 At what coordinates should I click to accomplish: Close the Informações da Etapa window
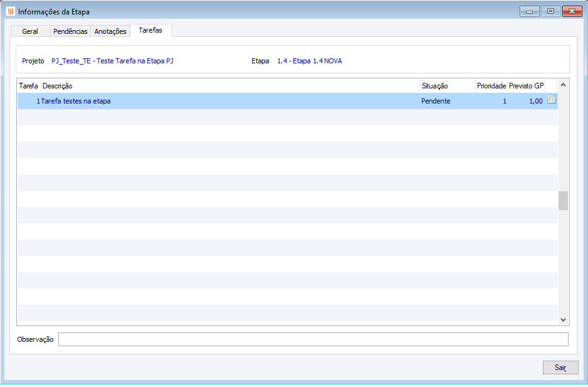572,11
